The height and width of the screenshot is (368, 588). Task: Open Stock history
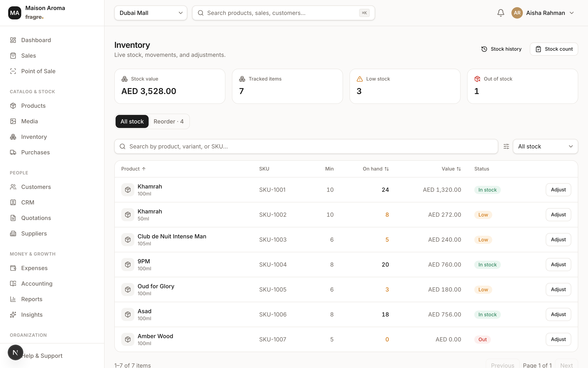click(x=501, y=49)
